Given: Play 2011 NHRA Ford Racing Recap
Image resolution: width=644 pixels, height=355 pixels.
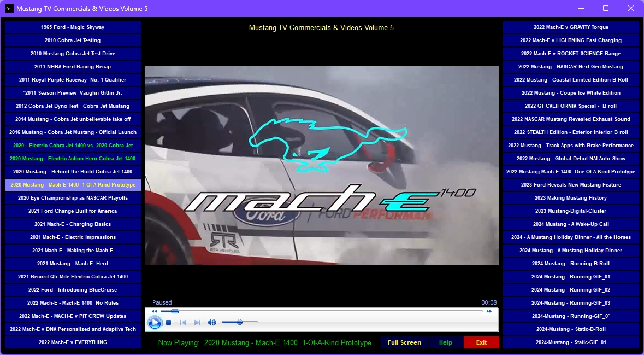Looking at the screenshot, I should pos(73,67).
